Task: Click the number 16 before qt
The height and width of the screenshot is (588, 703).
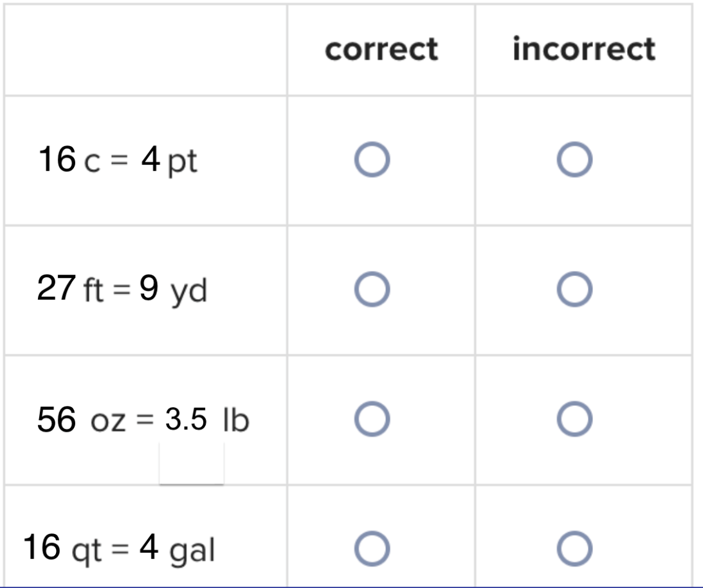Action: (x=42, y=547)
